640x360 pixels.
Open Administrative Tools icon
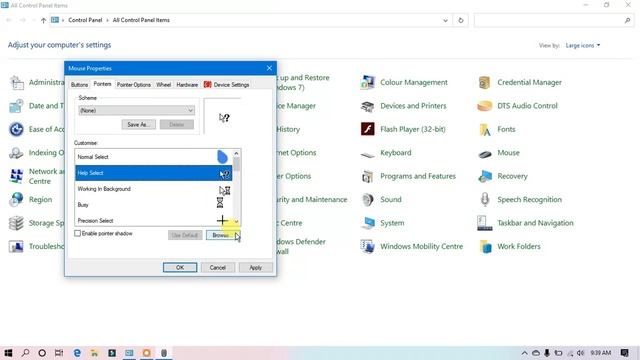(x=16, y=82)
